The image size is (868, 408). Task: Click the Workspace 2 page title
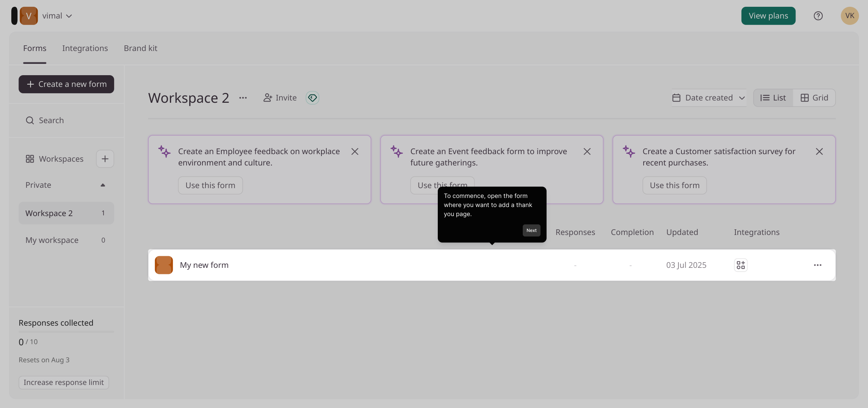pyautogui.click(x=189, y=98)
